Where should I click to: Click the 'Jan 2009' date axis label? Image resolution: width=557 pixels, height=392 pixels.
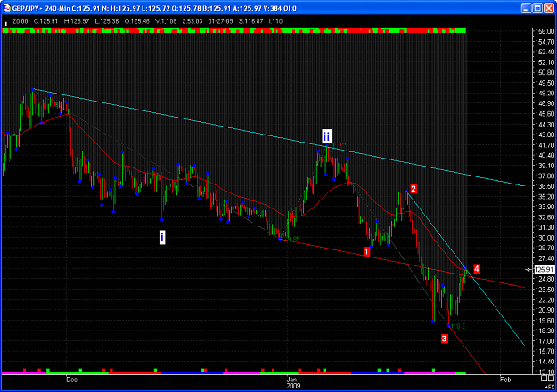click(x=293, y=382)
